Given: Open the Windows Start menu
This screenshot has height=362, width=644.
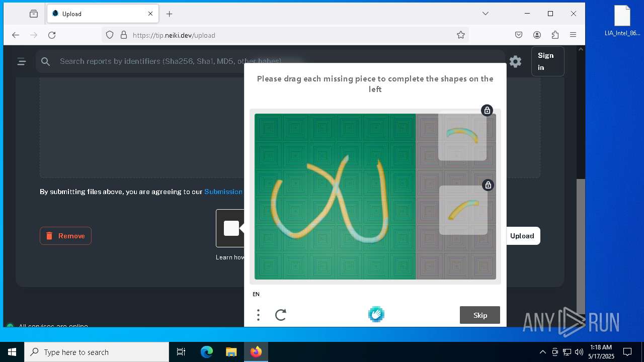Looking at the screenshot, I should [x=12, y=352].
